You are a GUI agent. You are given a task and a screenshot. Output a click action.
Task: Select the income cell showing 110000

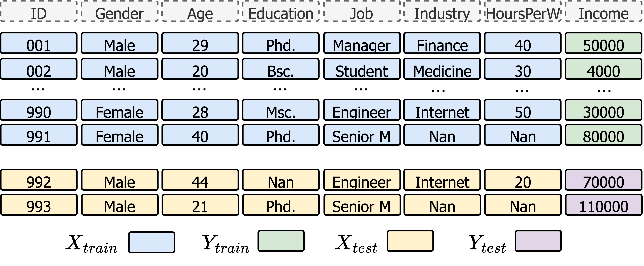604,205
